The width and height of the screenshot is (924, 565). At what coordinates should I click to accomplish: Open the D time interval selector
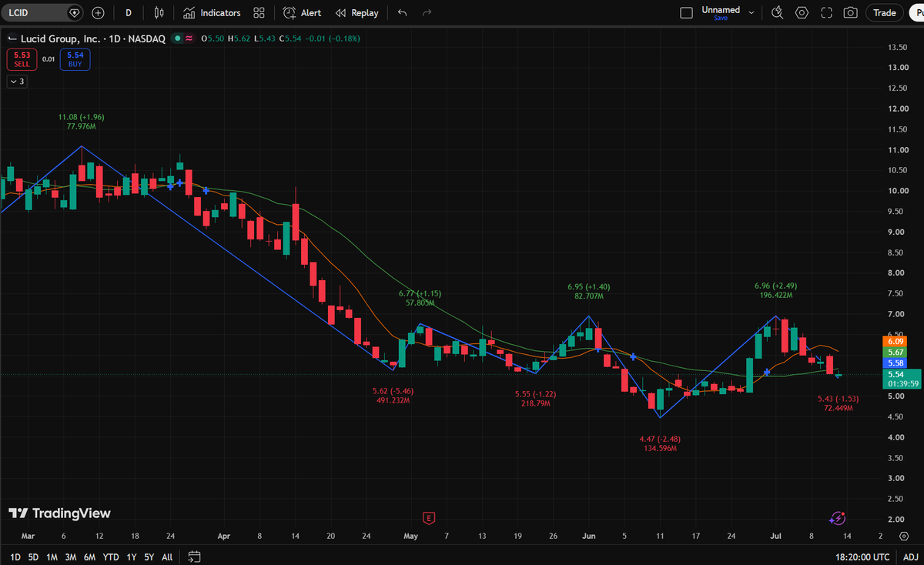(x=128, y=12)
